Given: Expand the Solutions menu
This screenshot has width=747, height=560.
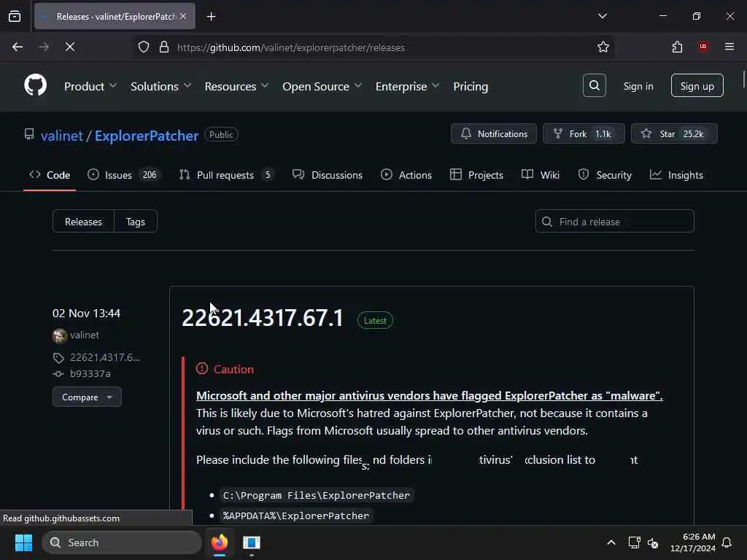Looking at the screenshot, I should [x=160, y=86].
